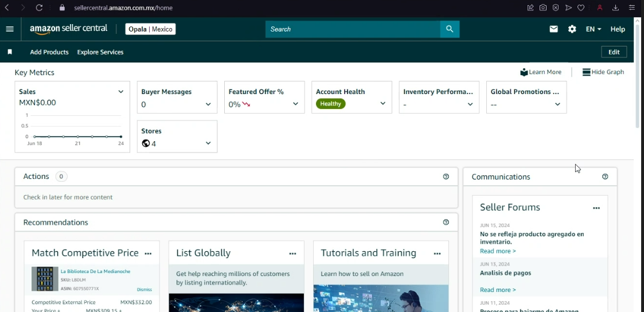Viewport: 644px width, 312px height.
Task: Expand the Sales metric chevron
Action: click(121, 92)
